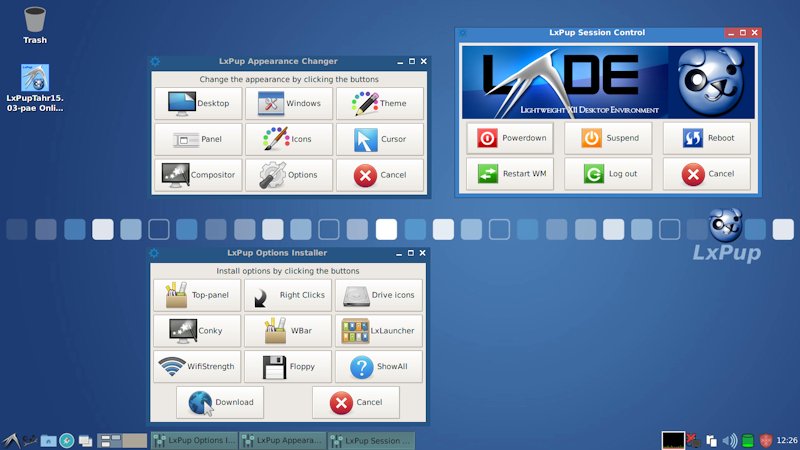Restart the window manager

(510, 174)
